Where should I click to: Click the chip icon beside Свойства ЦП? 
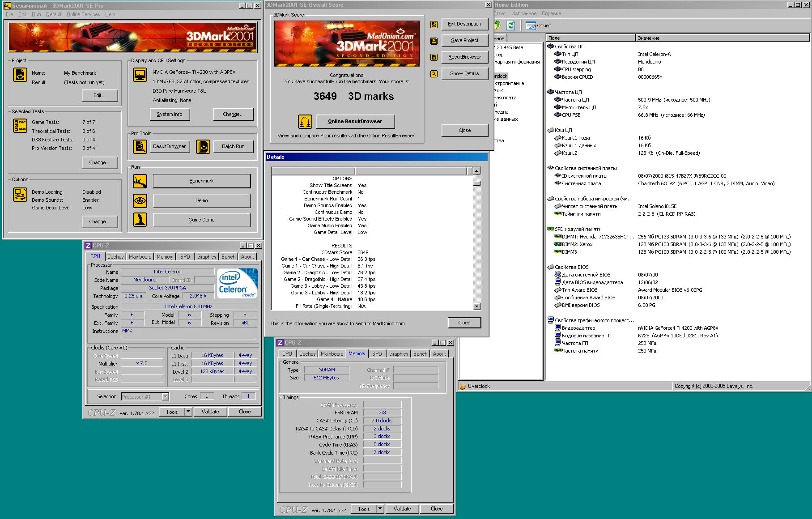551,46
